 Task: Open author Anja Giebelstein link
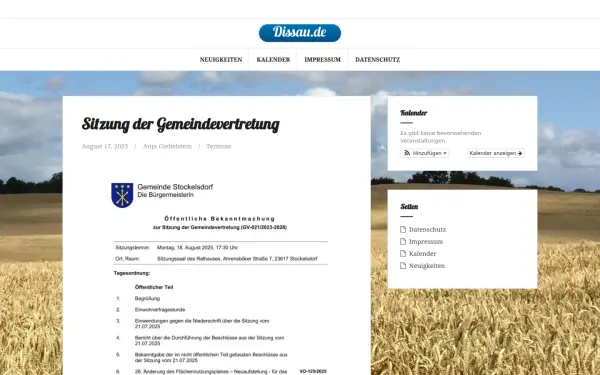tap(167, 146)
